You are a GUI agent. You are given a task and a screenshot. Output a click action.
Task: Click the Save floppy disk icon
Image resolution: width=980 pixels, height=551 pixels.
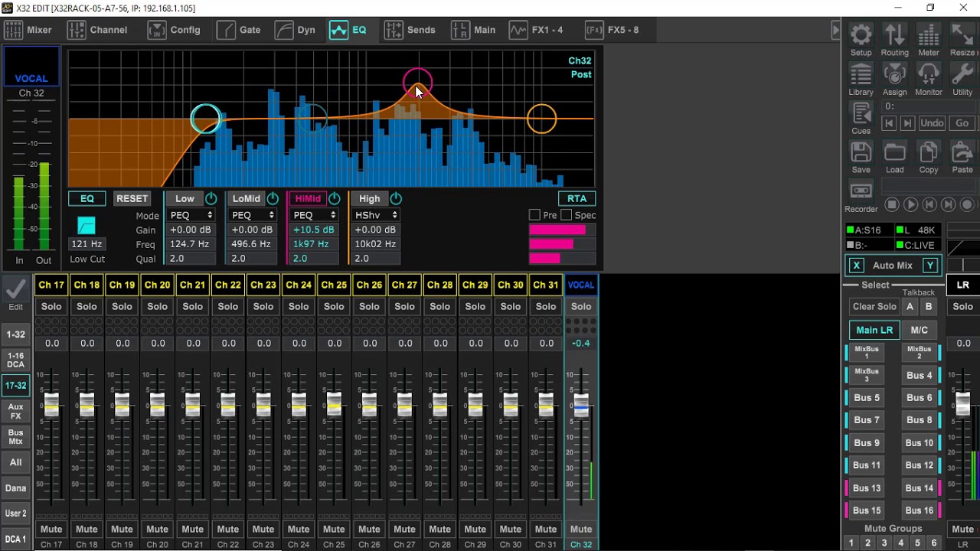tap(861, 152)
